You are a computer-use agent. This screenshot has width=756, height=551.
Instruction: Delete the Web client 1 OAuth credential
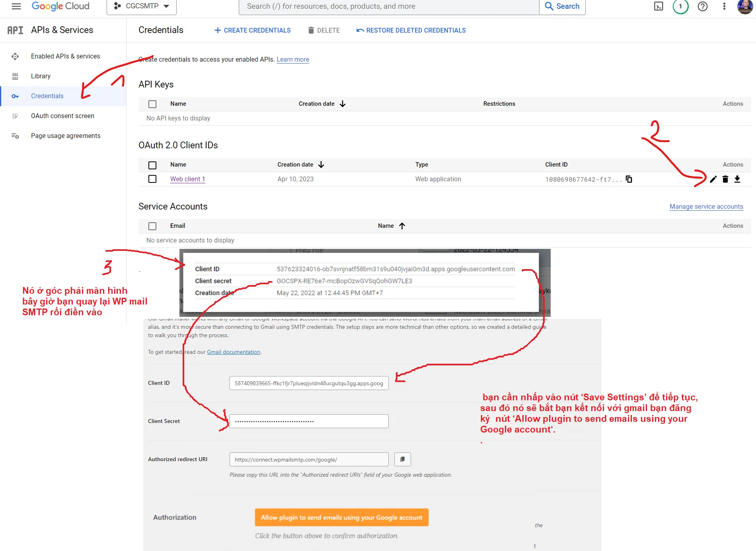(x=725, y=179)
